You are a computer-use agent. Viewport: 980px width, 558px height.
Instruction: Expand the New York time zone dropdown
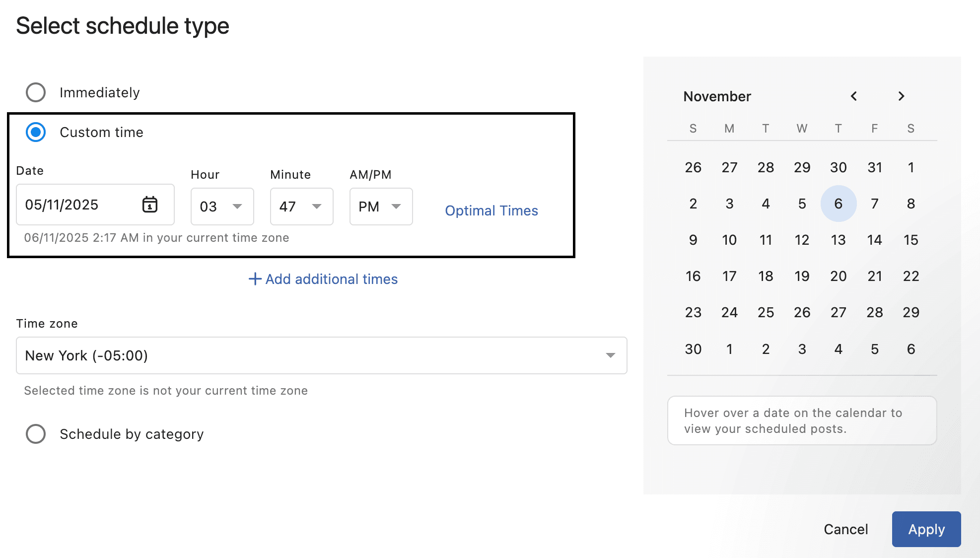(x=321, y=355)
